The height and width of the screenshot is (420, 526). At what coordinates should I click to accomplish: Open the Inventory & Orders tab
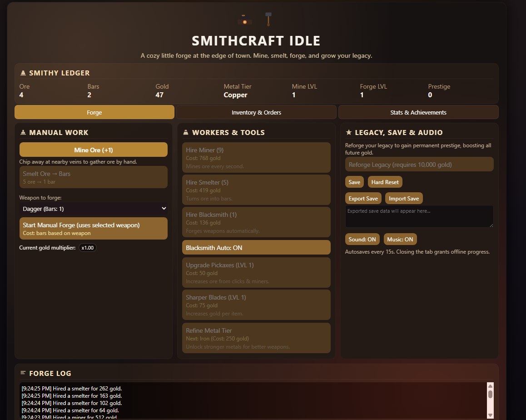tap(256, 112)
